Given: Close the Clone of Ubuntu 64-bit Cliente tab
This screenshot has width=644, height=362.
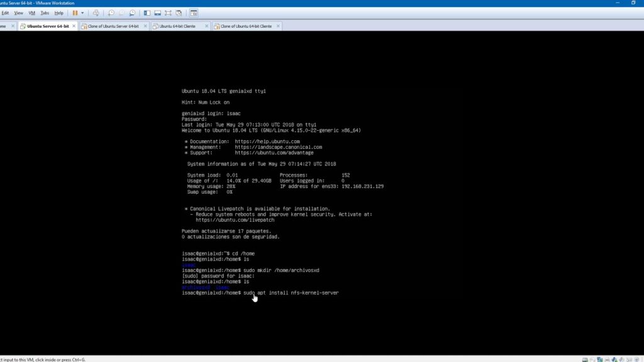Looking at the screenshot, I should pos(279,26).
